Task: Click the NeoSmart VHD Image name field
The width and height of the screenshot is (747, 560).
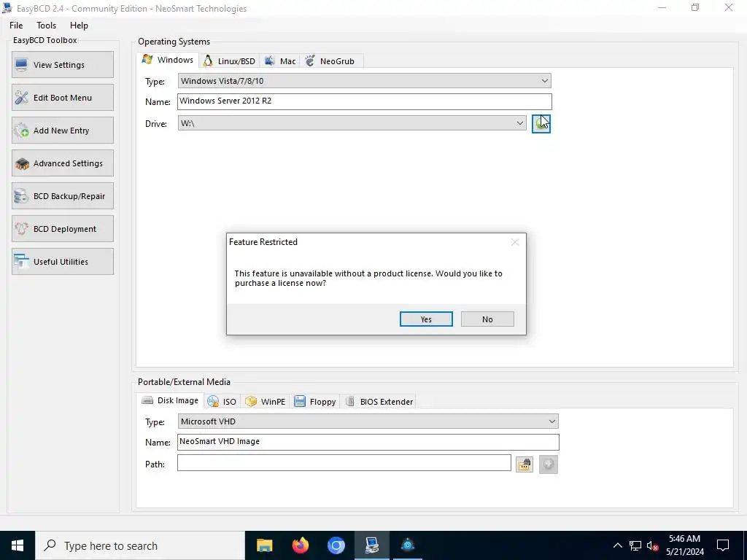Action: tap(368, 442)
